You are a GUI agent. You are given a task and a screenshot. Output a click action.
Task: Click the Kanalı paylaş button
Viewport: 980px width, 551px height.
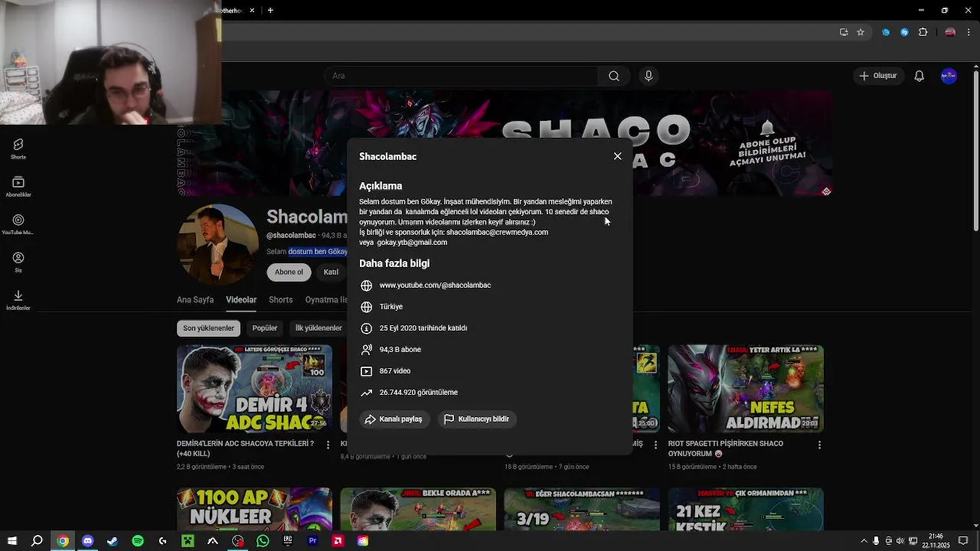tap(394, 419)
